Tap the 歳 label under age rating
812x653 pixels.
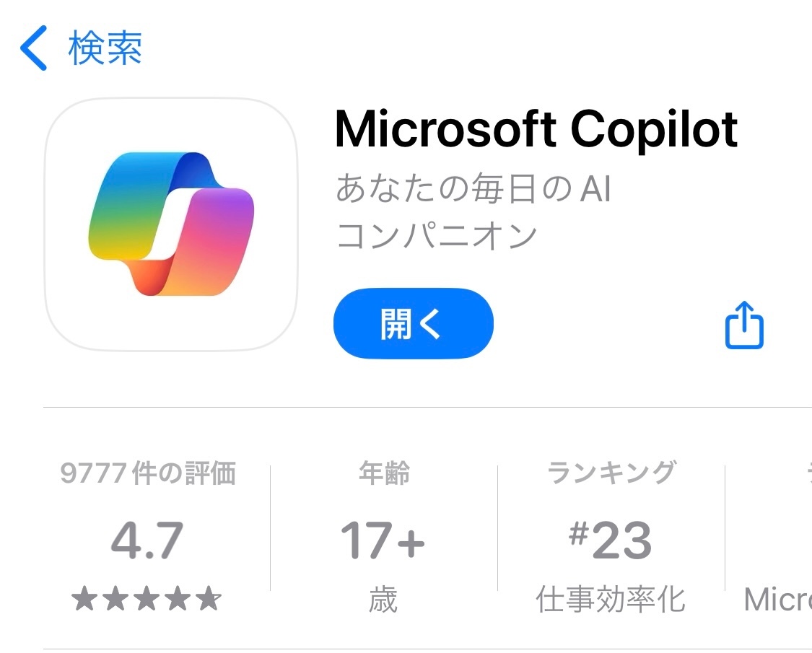click(383, 600)
